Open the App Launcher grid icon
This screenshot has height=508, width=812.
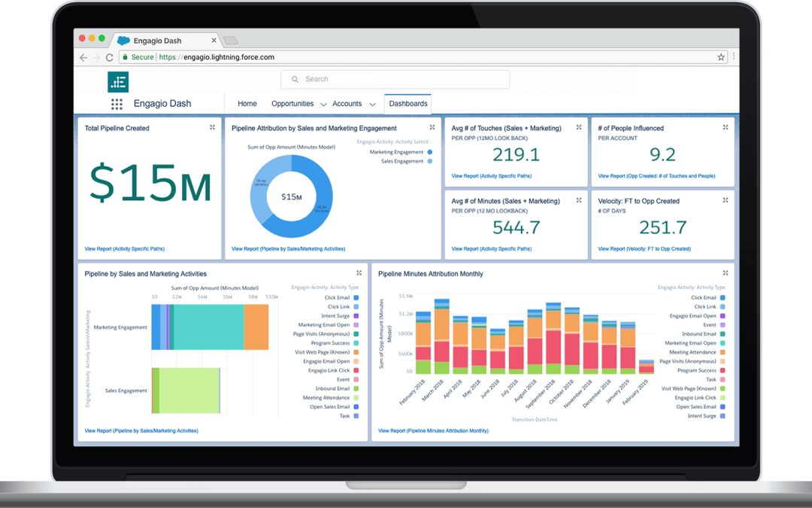click(x=117, y=104)
